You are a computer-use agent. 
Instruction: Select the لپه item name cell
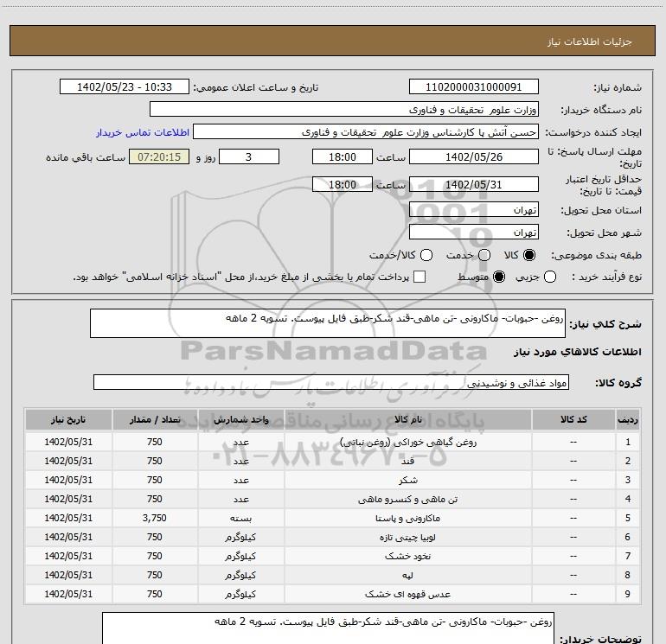tap(407, 575)
